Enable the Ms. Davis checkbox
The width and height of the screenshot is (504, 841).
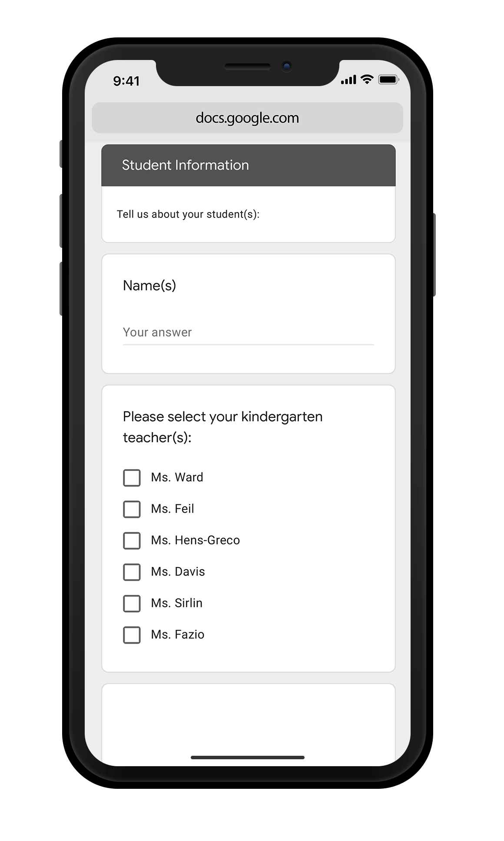click(x=132, y=572)
